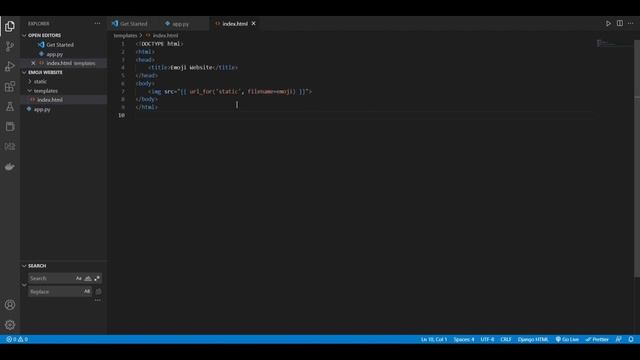Image resolution: width=640 pixels, height=360 pixels.
Task: Open Explorer views and more actions menu
Action: click(97, 24)
